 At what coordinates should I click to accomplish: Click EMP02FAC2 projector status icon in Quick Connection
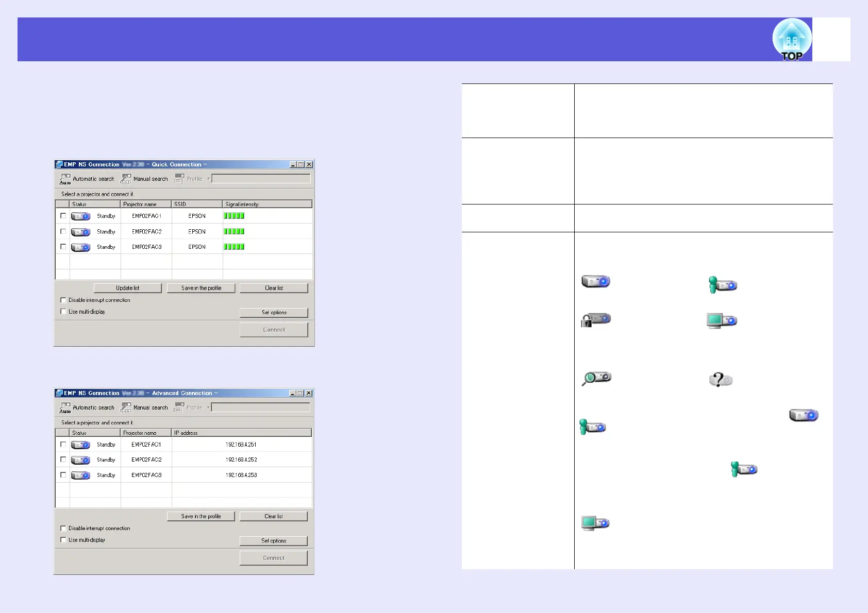click(80, 232)
